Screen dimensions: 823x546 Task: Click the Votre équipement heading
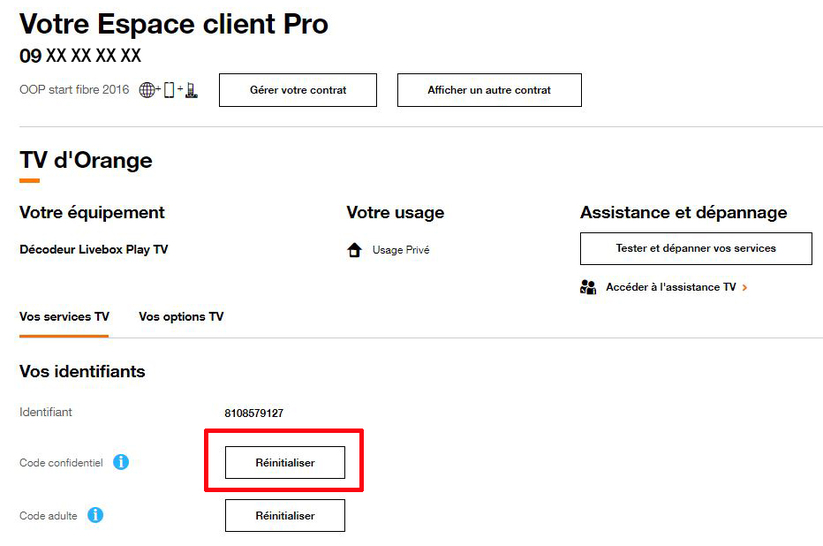point(92,213)
